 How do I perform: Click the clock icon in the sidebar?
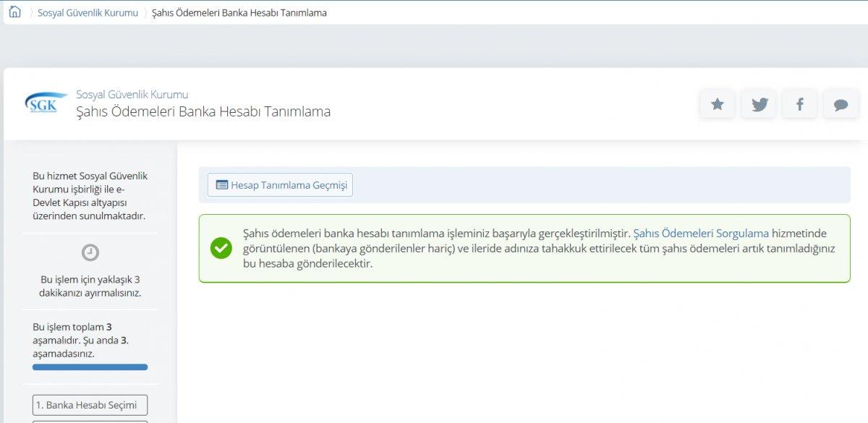[90, 254]
